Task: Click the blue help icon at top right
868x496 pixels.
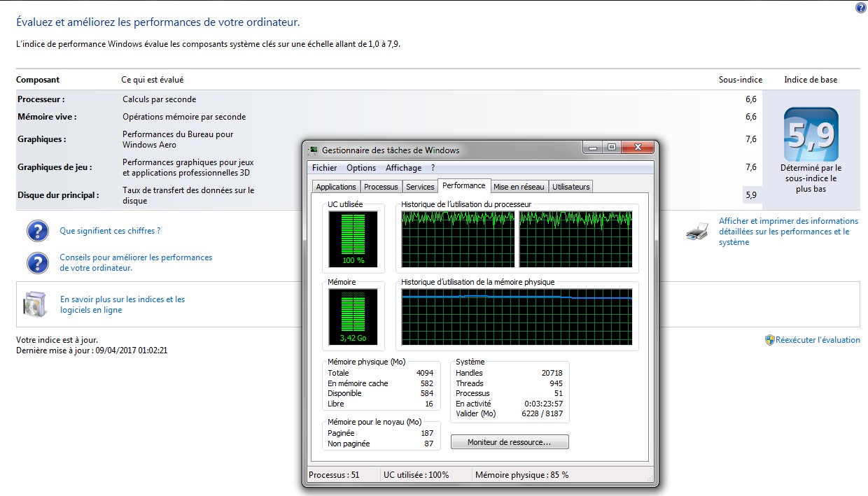Action: pos(860,8)
